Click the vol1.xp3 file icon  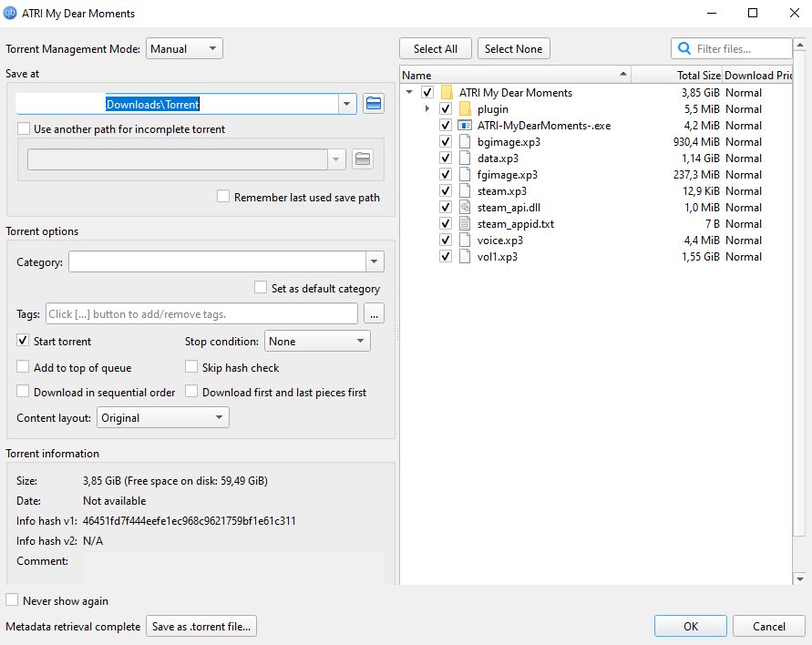465,257
